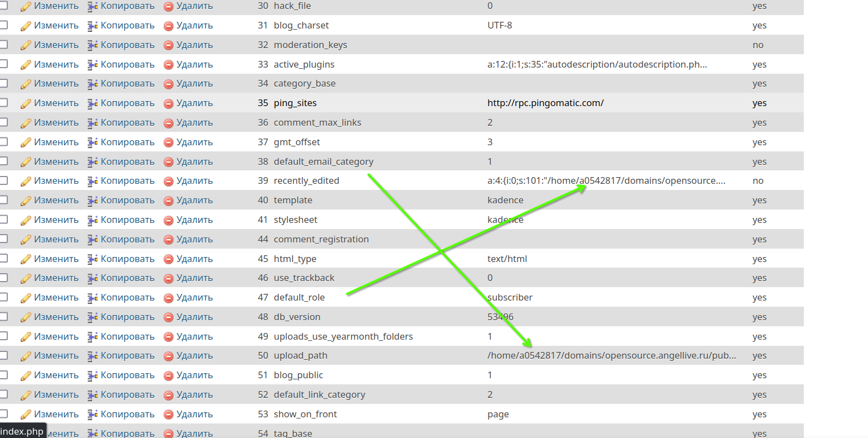The image size is (868, 438).
Task: Click Удалить link for html_type row
Action: (195, 259)
